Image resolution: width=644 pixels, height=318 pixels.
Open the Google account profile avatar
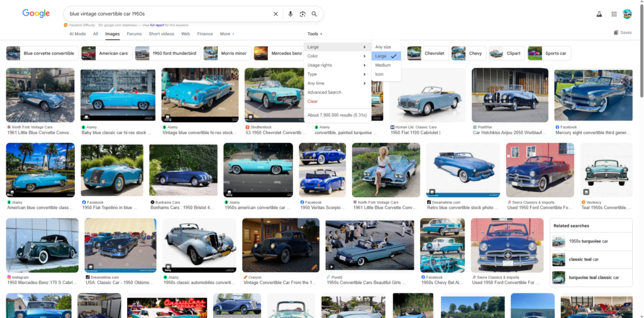tap(627, 14)
